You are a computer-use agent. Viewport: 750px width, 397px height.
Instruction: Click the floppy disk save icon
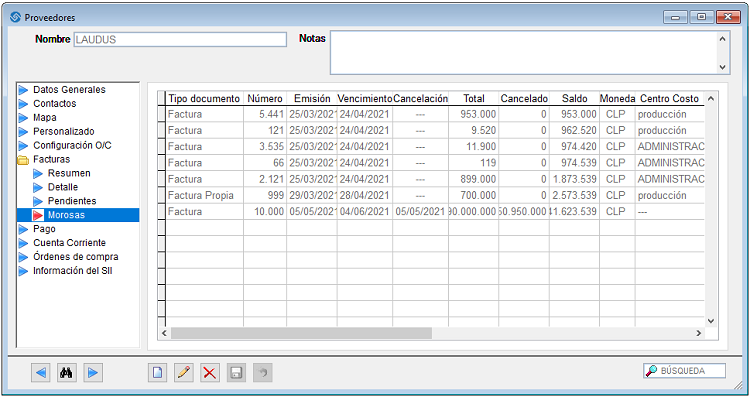pyautogui.click(x=236, y=373)
